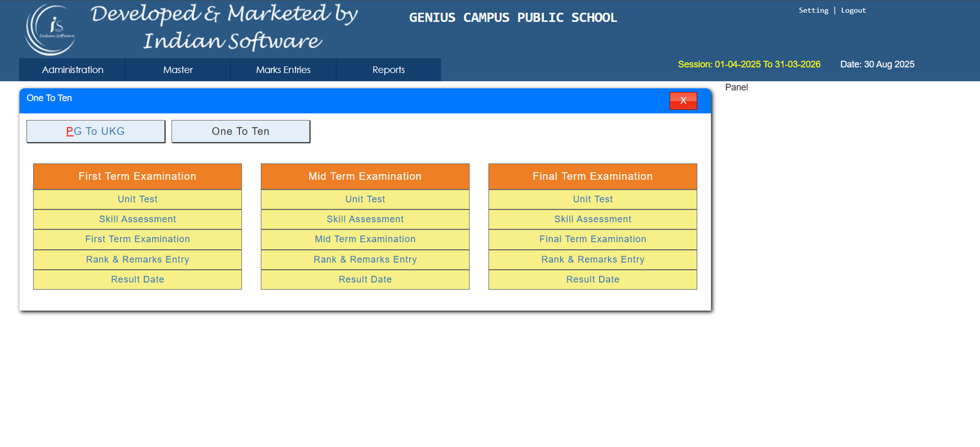Click Mid Term Examination orange header
980x447 pixels.
click(x=365, y=177)
